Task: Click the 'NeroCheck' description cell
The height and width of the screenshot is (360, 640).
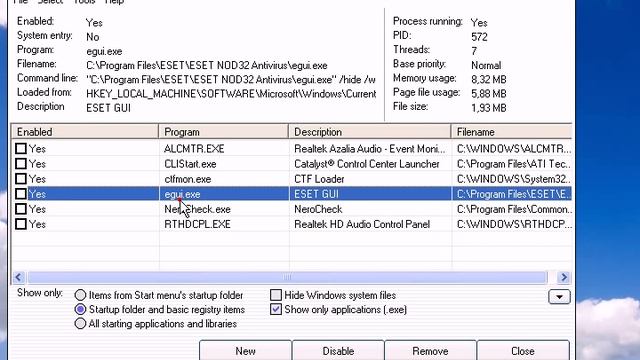Action: pyautogui.click(x=318, y=209)
